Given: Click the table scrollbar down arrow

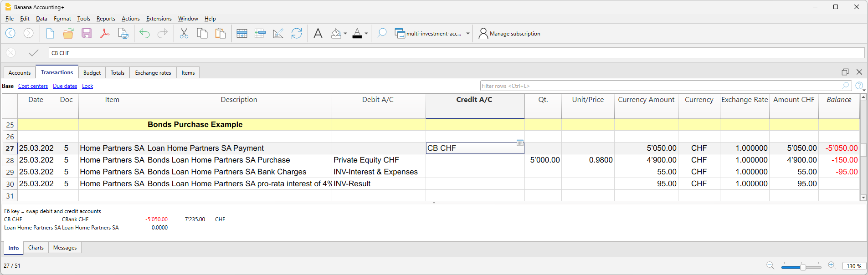Looking at the screenshot, I should [x=863, y=198].
